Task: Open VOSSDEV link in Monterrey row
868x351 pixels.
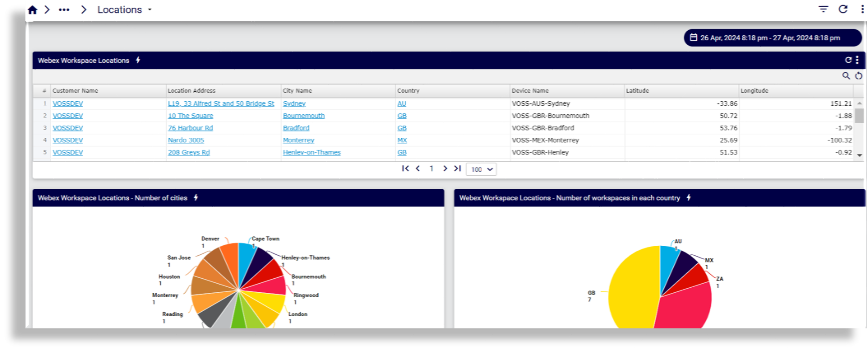Action: (x=68, y=140)
